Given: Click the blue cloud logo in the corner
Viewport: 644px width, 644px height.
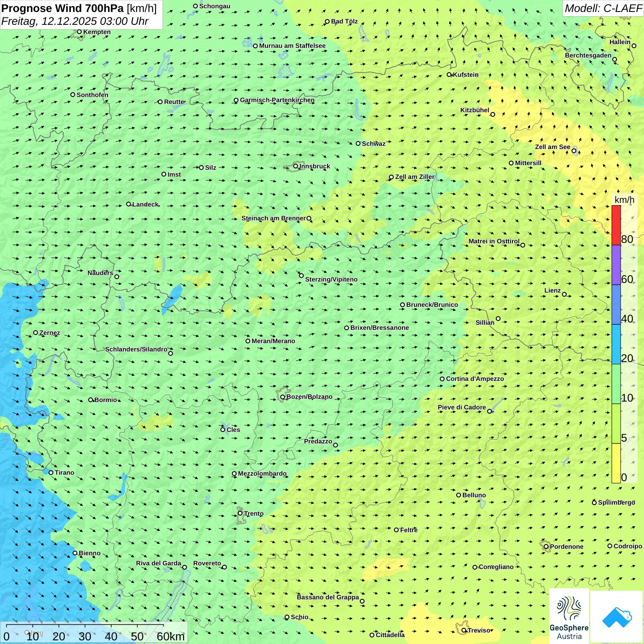Looking at the screenshot, I should pyautogui.click(x=617, y=617).
